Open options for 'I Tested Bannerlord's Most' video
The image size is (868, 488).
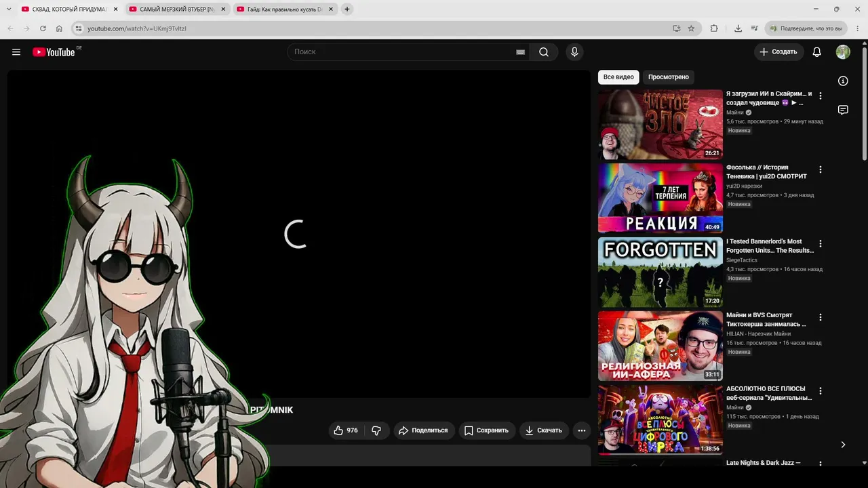pos(821,243)
